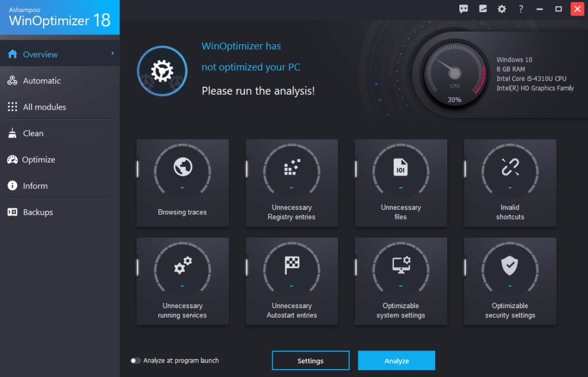Click the note/skin icon in title bar

point(483,9)
